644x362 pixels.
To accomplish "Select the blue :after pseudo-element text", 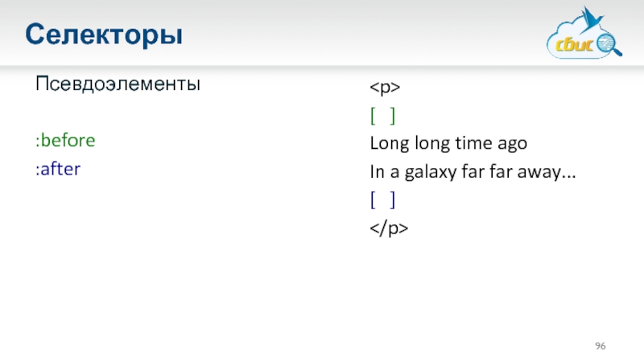I will [x=58, y=169].
